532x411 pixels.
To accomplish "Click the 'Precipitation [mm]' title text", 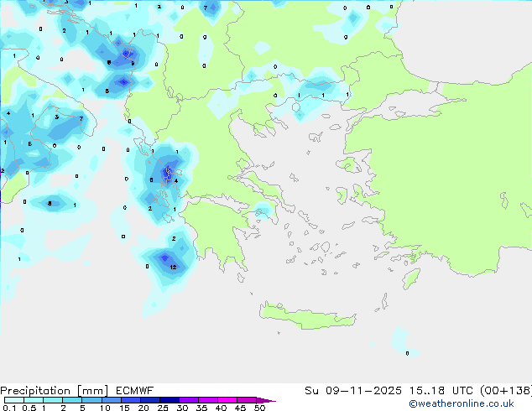I will click(x=55, y=391).
